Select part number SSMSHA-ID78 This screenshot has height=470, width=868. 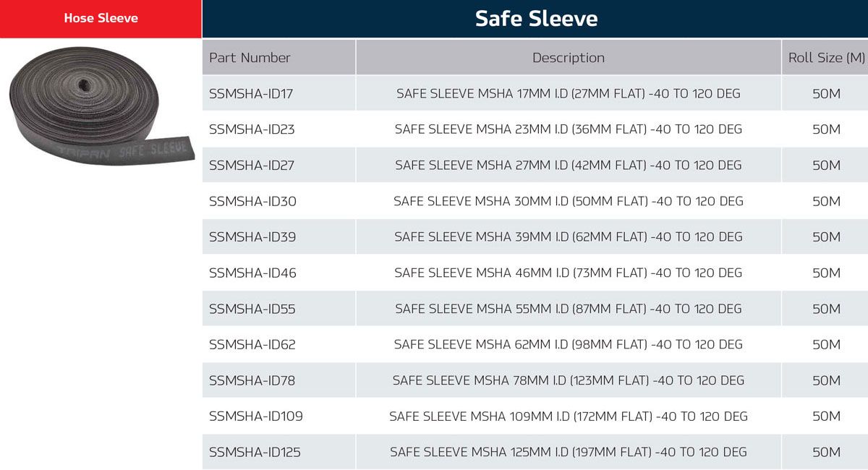(252, 380)
